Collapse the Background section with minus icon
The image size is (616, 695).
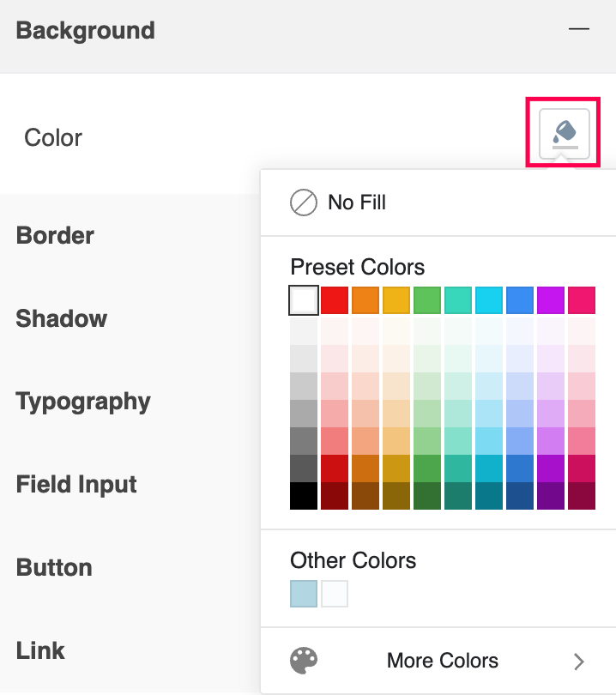click(579, 30)
